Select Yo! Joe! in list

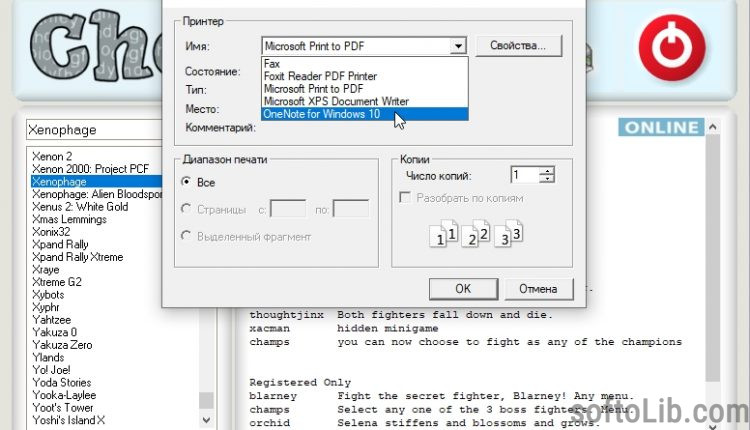coord(51,370)
